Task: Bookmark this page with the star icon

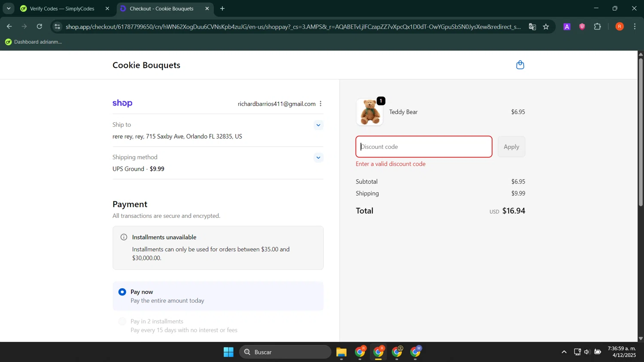Action: (546, 27)
